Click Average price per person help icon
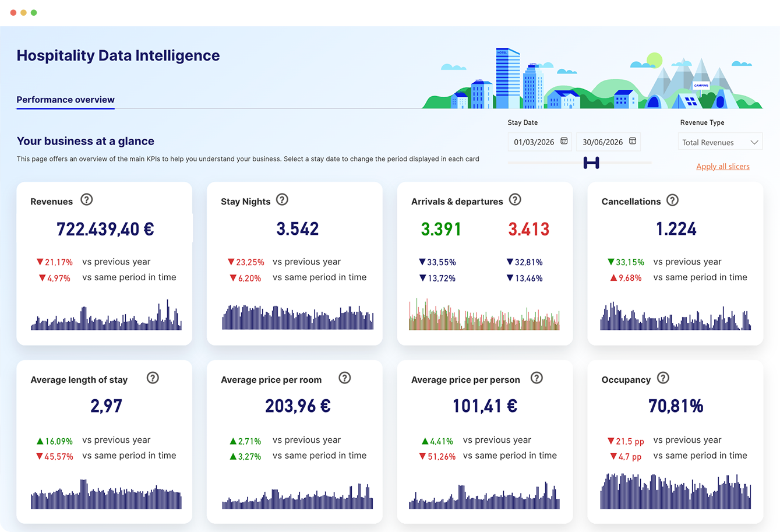The width and height of the screenshot is (780, 532). pyautogui.click(x=537, y=378)
